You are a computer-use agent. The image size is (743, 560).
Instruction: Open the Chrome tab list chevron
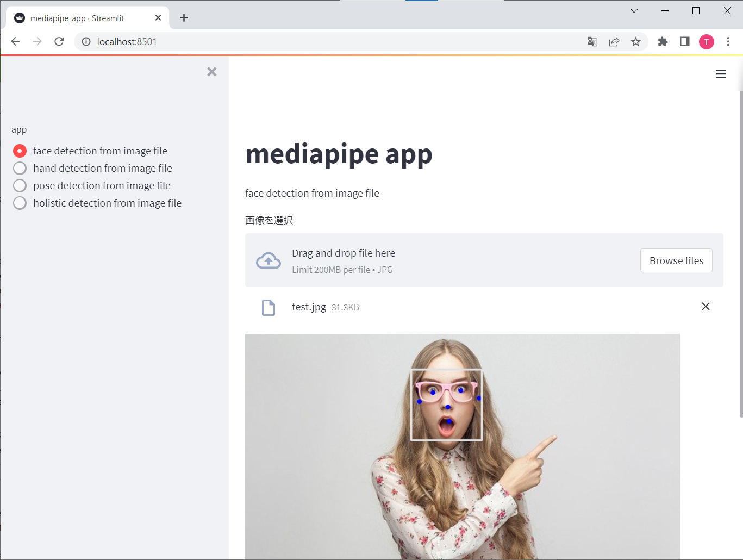(x=634, y=10)
